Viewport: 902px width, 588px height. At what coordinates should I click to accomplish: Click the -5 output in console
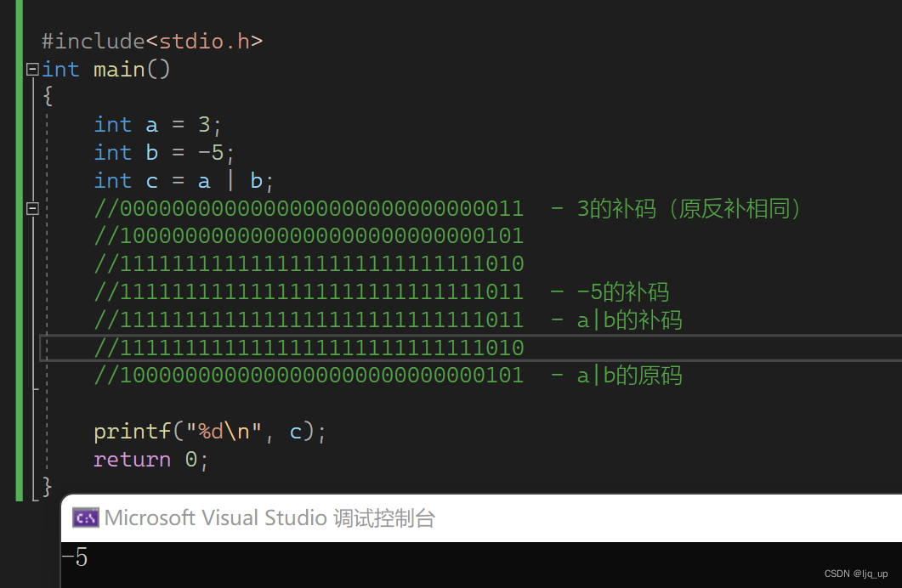click(x=75, y=557)
